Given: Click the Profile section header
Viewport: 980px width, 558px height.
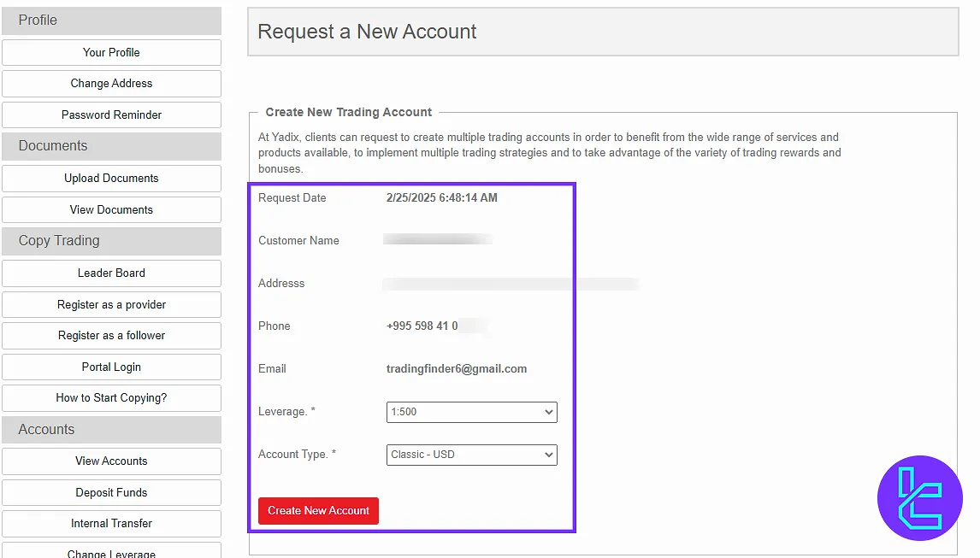Looking at the screenshot, I should [x=111, y=21].
